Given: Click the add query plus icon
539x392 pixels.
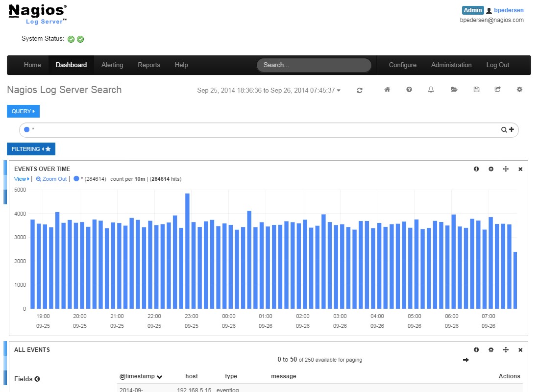Looking at the screenshot, I should pos(512,130).
